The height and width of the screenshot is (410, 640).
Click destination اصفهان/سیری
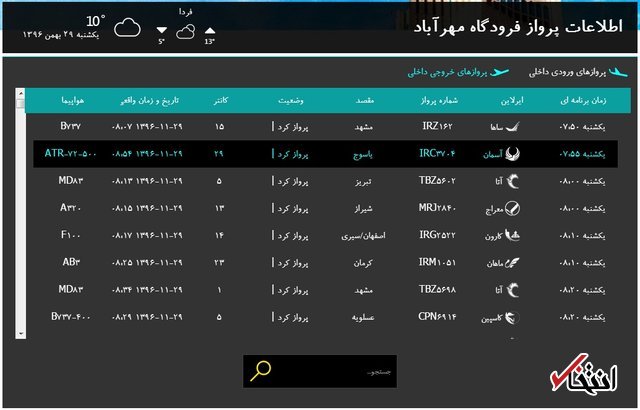[x=363, y=236]
